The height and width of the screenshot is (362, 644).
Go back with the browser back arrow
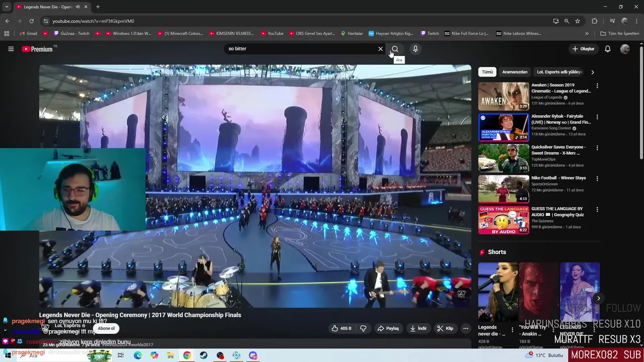(7, 21)
